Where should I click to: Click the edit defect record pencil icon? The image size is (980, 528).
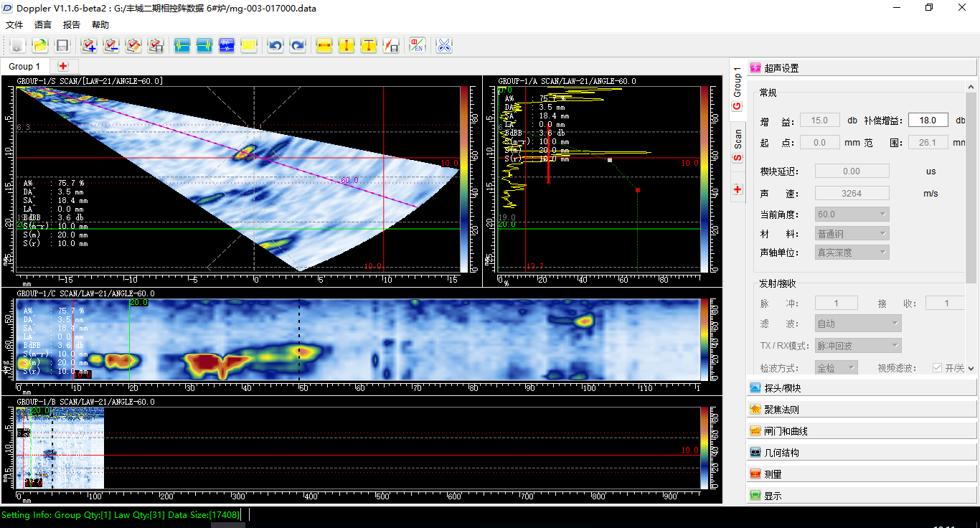[133, 46]
